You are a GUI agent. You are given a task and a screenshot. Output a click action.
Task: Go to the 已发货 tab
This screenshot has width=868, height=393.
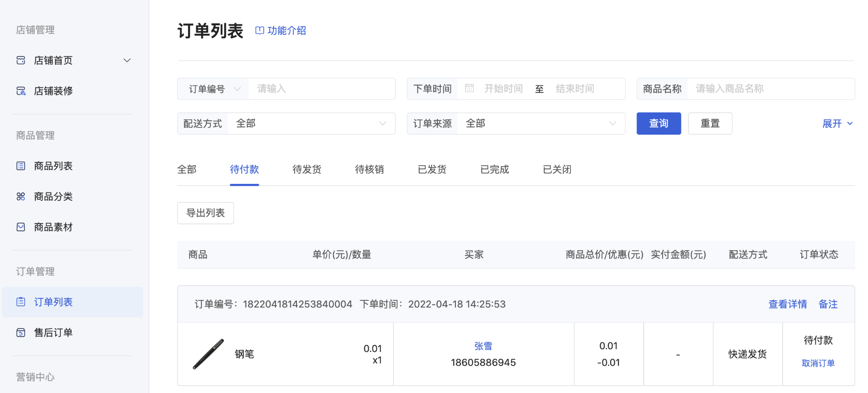coord(432,170)
